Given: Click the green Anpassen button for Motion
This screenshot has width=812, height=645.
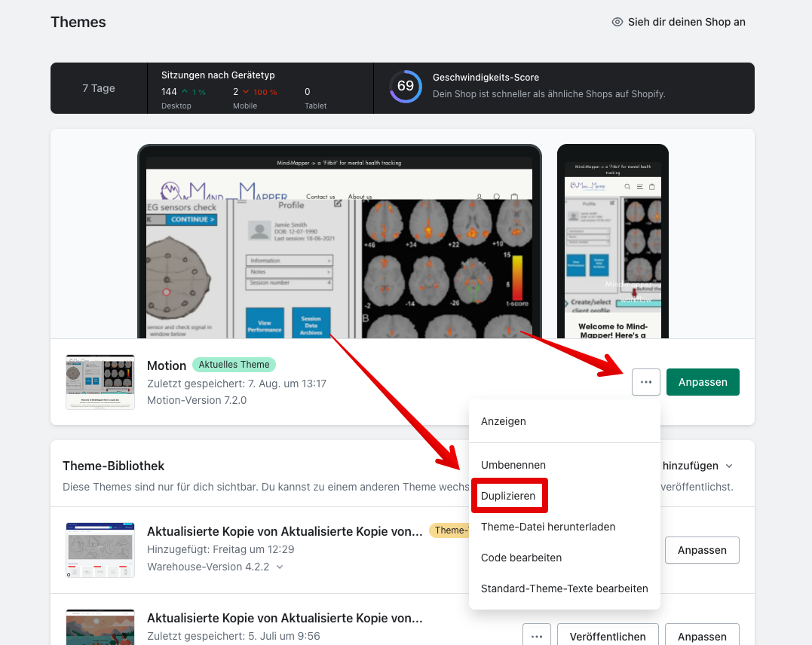Looking at the screenshot, I should (703, 382).
